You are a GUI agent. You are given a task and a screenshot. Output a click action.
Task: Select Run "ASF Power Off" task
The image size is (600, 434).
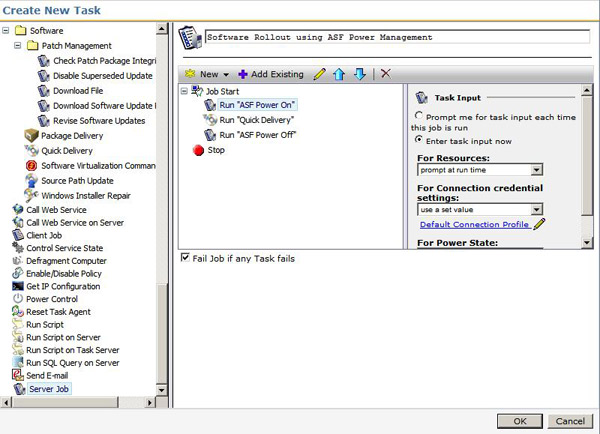[258, 135]
